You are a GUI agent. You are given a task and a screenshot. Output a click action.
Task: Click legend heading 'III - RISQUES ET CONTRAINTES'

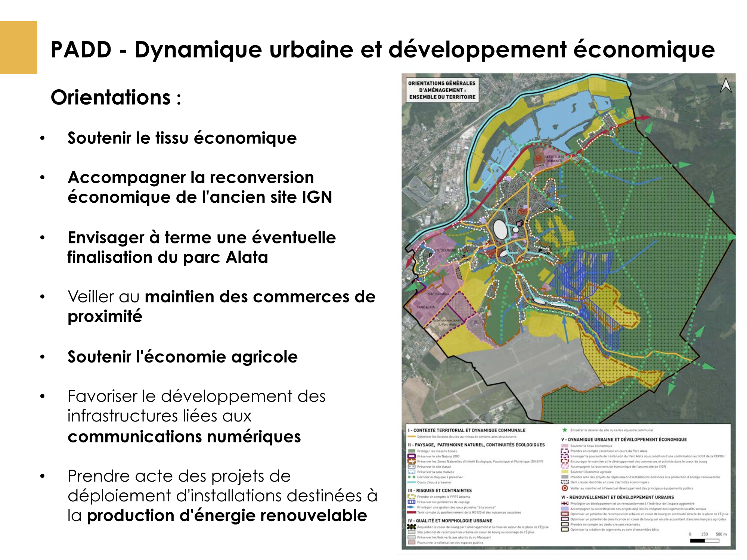(x=440, y=491)
